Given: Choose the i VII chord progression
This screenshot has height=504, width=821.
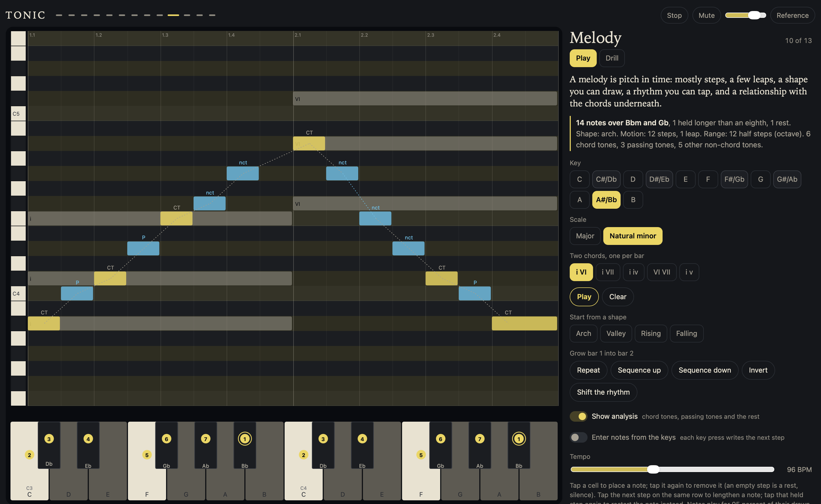Looking at the screenshot, I should pyautogui.click(x=608, y=272).
